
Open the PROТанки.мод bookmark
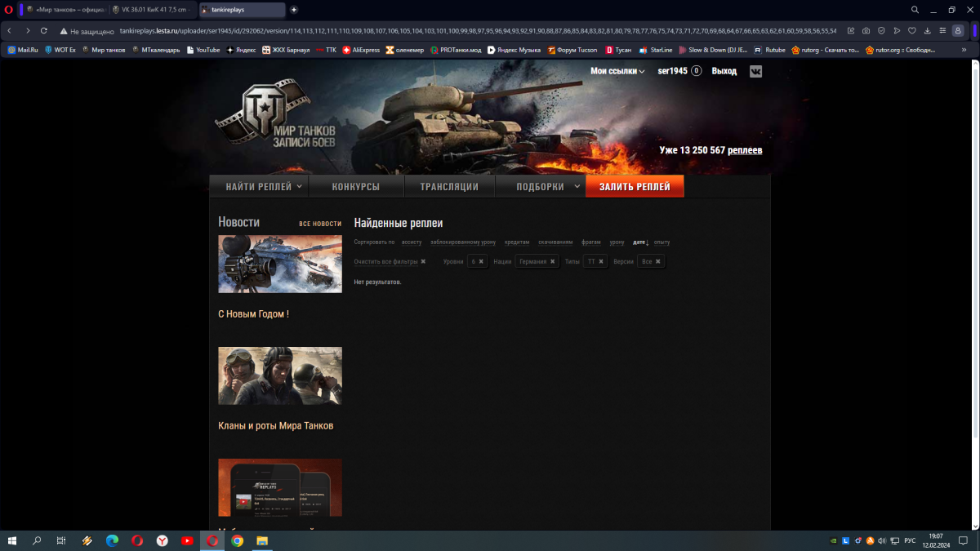tap(455, 50)
